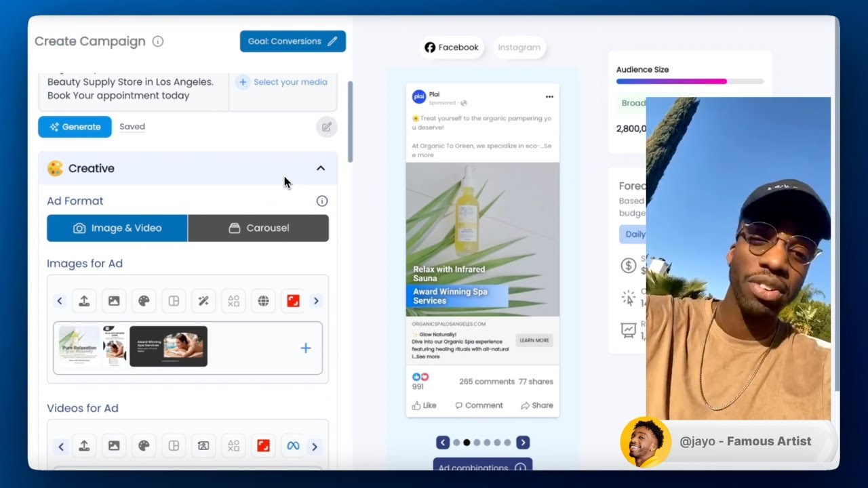The image size is (868, 488).
Task: Click the Meta logo icon in Videos toolbar
Action: click(x=293, y=446)
